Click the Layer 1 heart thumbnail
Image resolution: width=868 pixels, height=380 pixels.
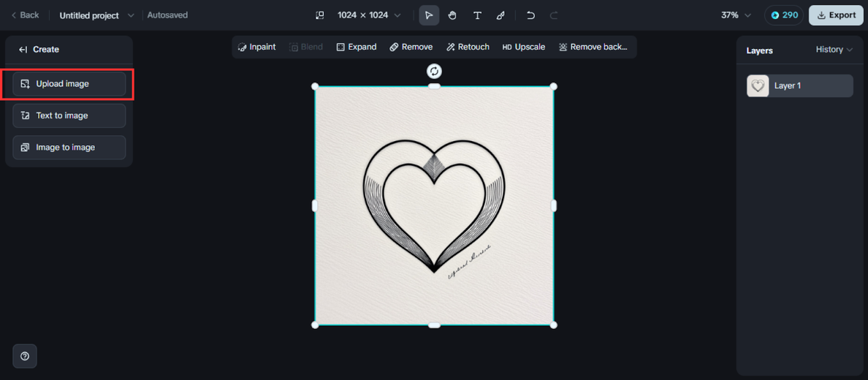point(757,85)
